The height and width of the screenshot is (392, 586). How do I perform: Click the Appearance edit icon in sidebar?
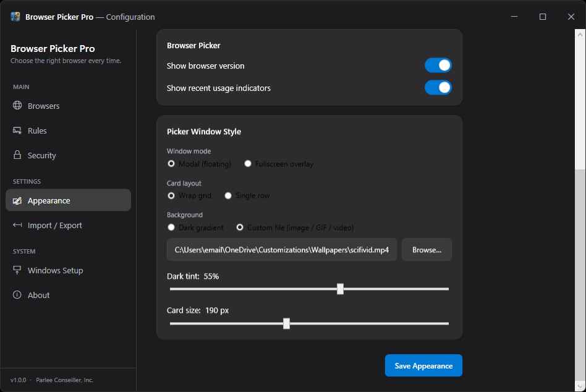(17, 201)
